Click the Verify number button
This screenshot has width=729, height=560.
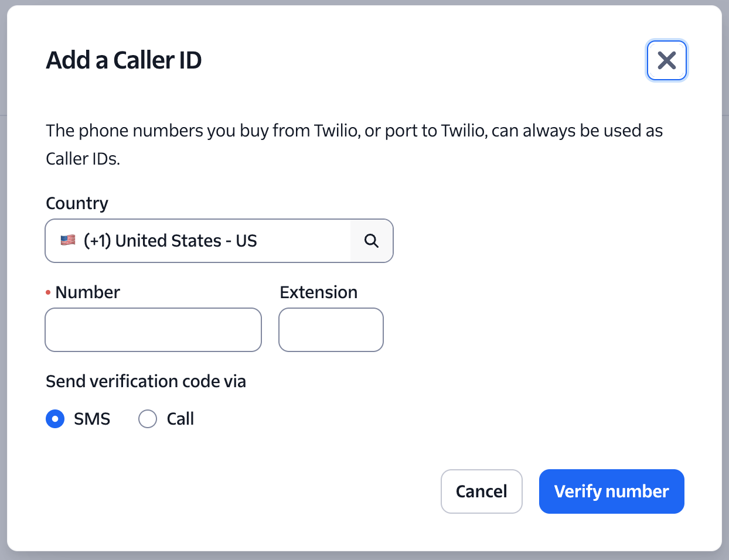coord(611,491)
